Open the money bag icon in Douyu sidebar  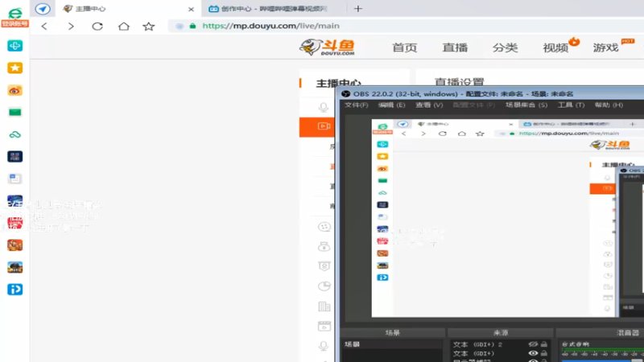click(324, 246)
